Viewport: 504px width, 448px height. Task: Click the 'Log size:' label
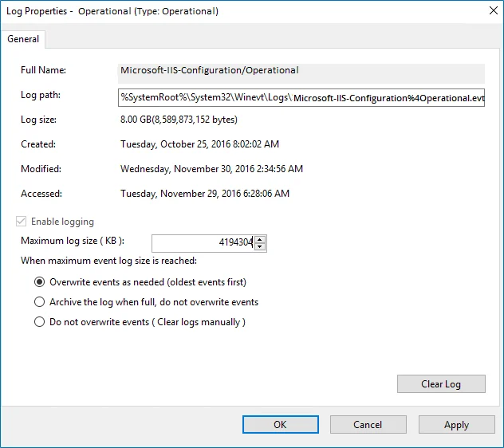tap(38, 120)
